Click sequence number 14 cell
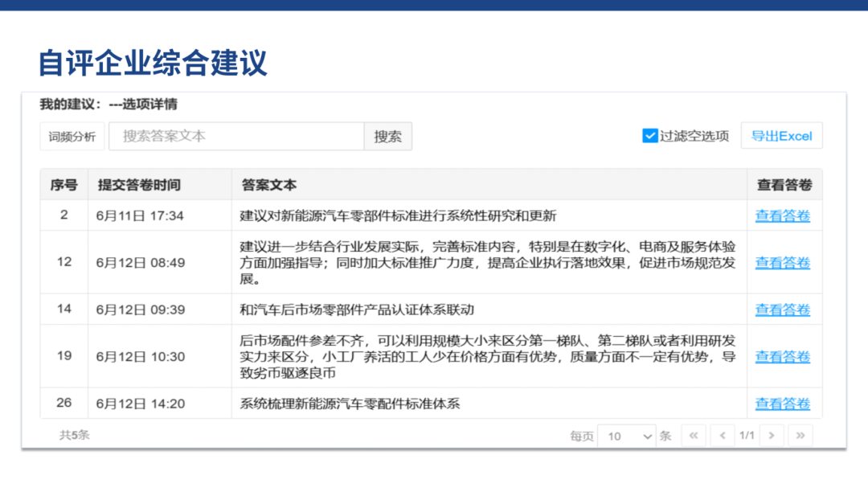868x488 pixels. tap(64, 309)
